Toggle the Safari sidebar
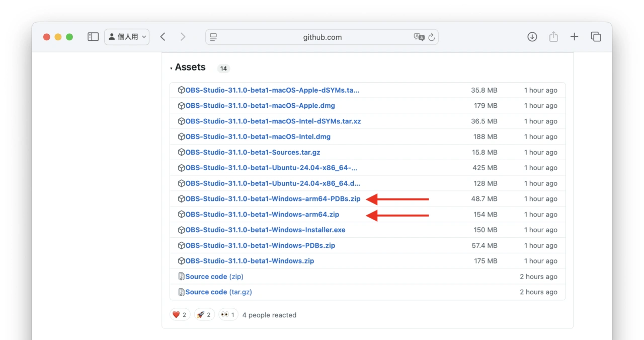Screen dimensions: 644x340 (93, 37)
